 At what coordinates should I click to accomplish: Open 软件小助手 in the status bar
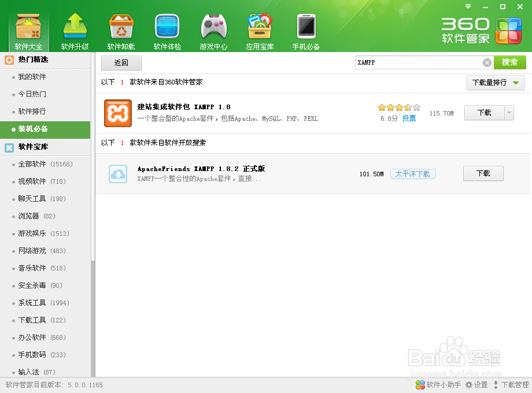coord(438,385)
